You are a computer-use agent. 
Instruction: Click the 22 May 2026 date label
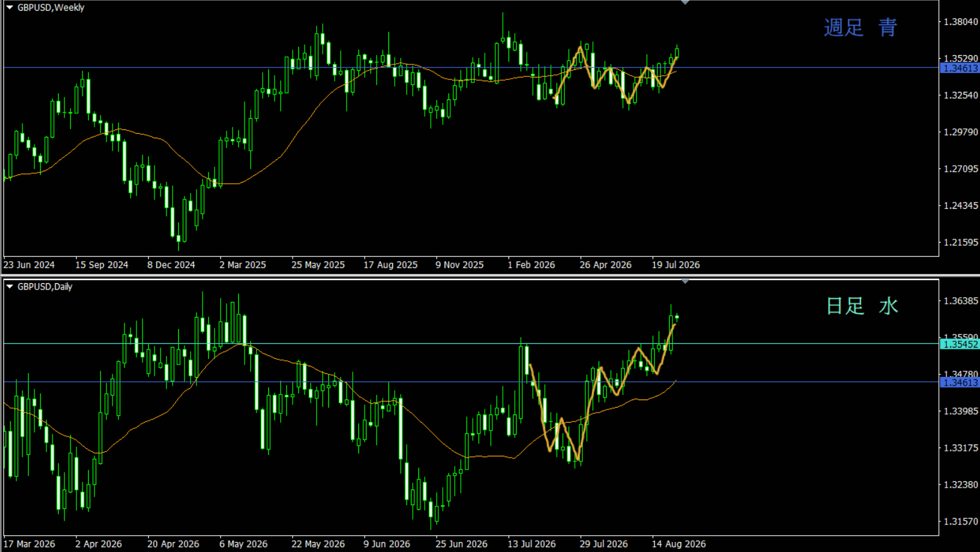pos(318,544)
